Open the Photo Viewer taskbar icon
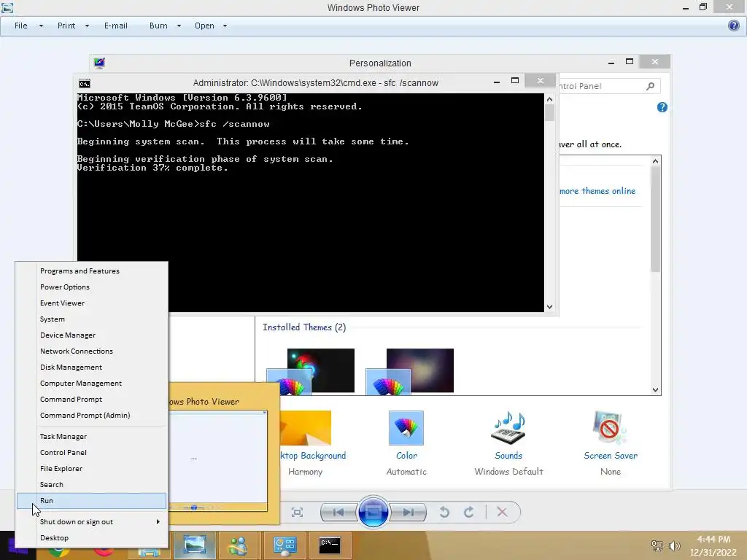Image resolution: width=747 pixels, height=560 pixels. [x=194, y=545]
